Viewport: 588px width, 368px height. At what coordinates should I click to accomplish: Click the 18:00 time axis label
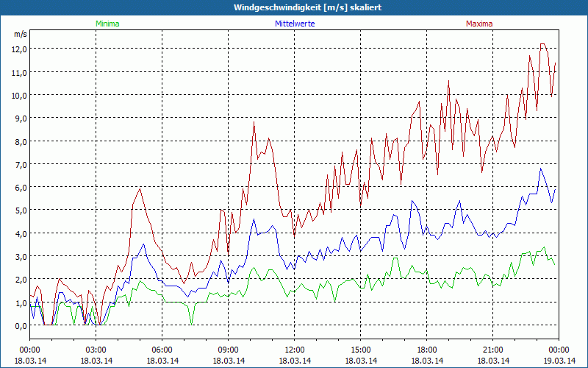tap(427, 350)
